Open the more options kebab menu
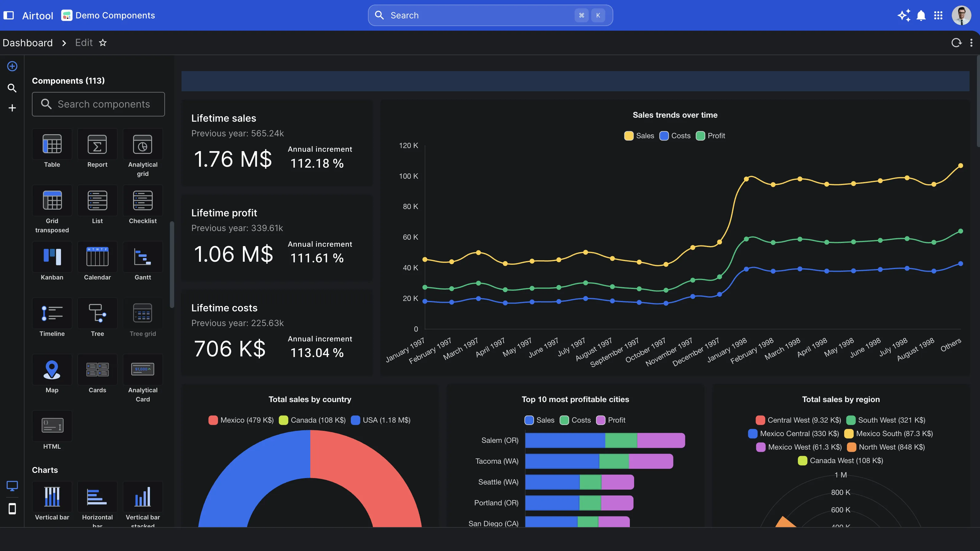The width and height of the screenshot is (980, 551). coord(971,43)
